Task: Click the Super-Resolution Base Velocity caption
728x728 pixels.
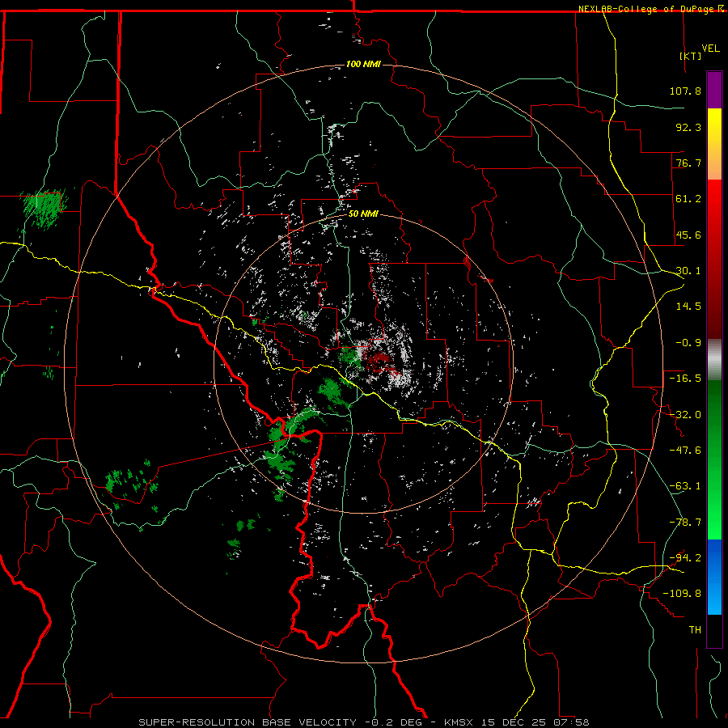Action: coord(363,722)
